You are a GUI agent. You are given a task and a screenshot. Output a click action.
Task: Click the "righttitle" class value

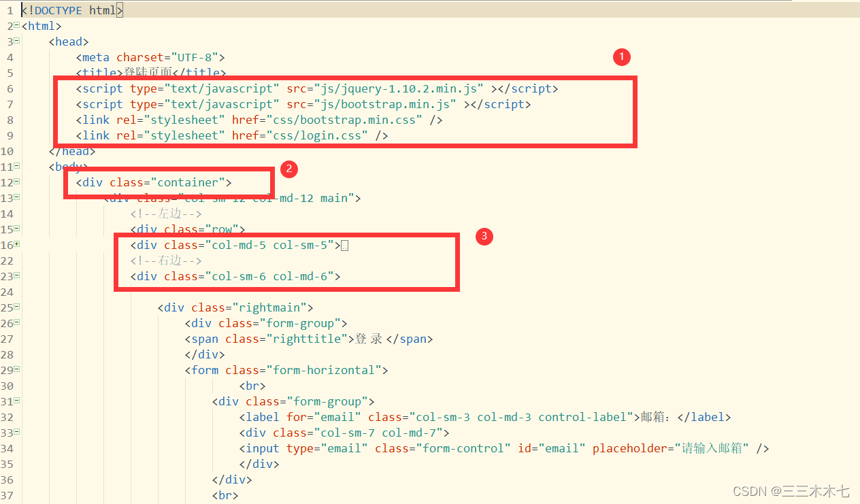click(x=307, y=339)
